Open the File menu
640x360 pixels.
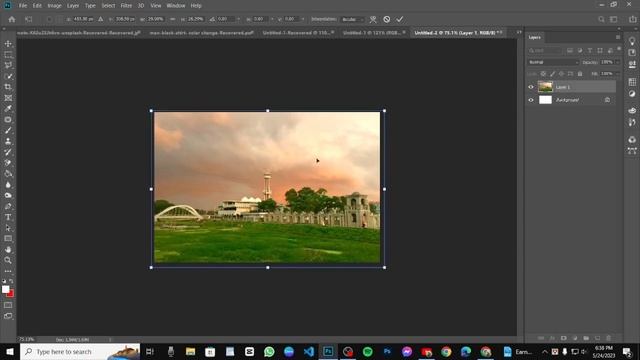click(23, 6)
